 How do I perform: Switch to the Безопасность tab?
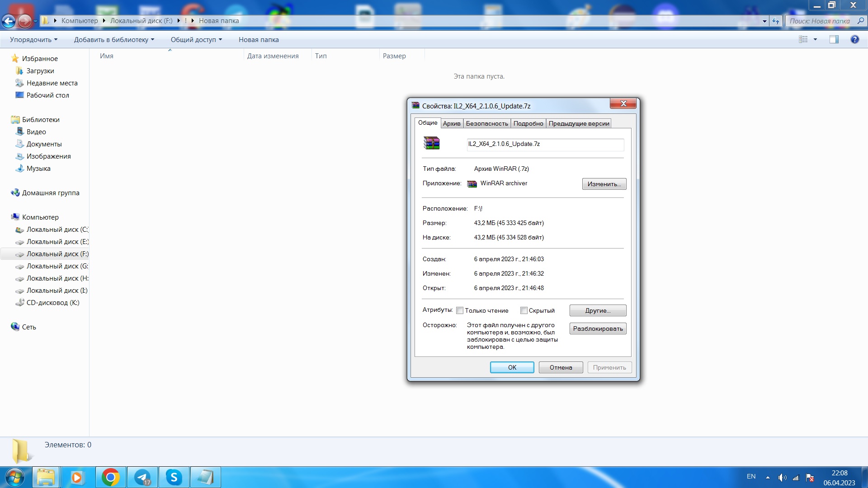487,123
